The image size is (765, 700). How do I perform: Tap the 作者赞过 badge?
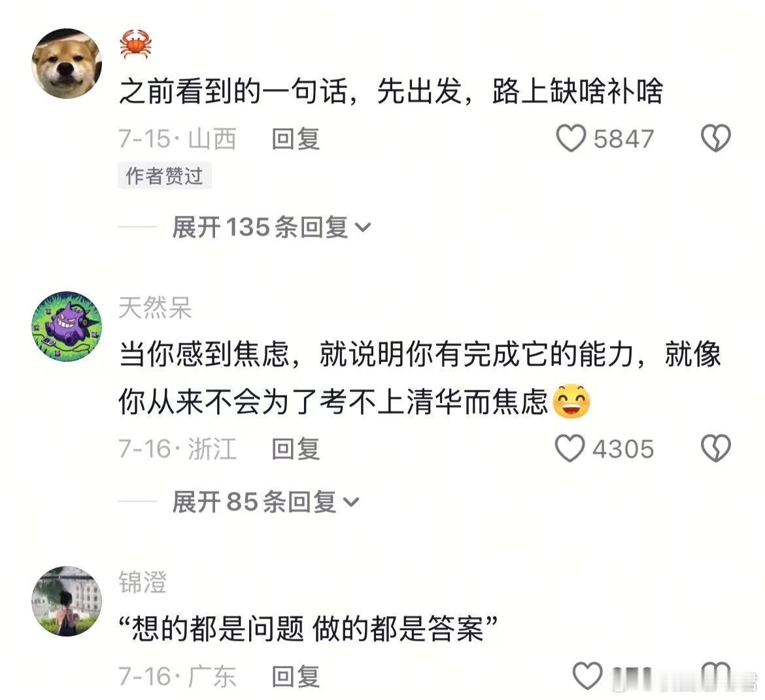point(164,176)
